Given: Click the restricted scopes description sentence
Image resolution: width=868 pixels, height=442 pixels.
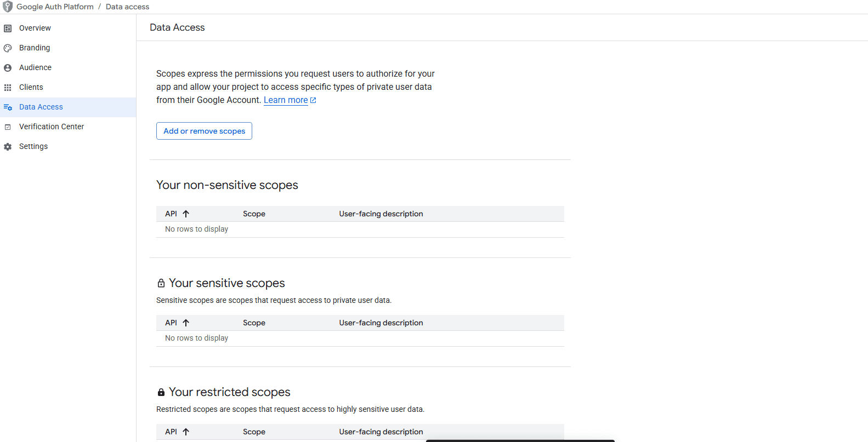Looking at the screenshot, I should (x=290, y=409).
